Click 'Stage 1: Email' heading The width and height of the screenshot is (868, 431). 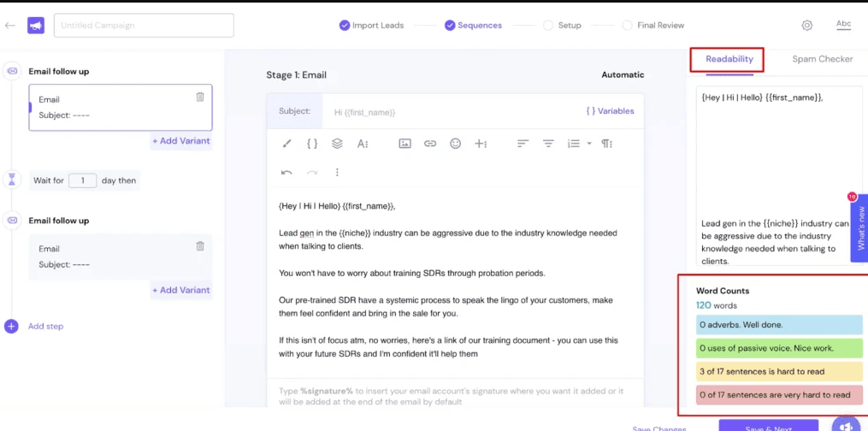296,75
